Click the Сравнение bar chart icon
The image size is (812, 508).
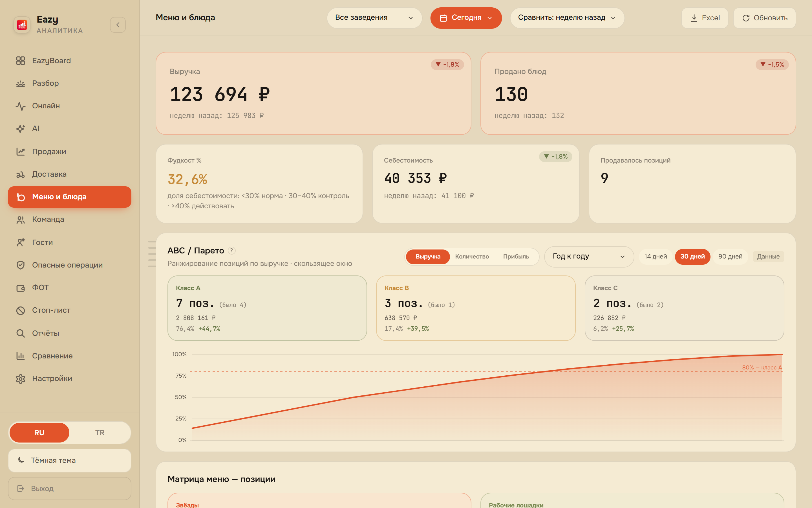[21, 356]
